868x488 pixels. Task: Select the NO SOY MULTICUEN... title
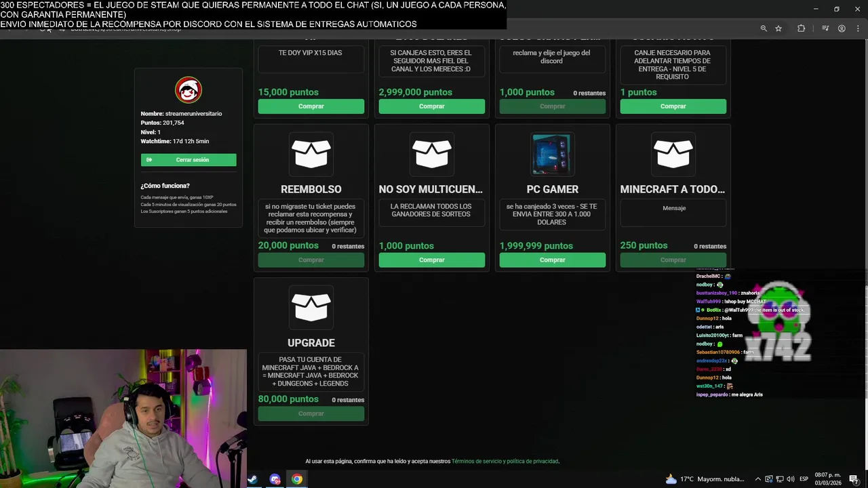pos(431,190)
